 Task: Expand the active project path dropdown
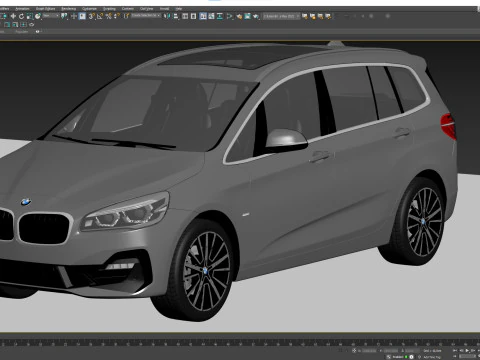click(281, 16)
